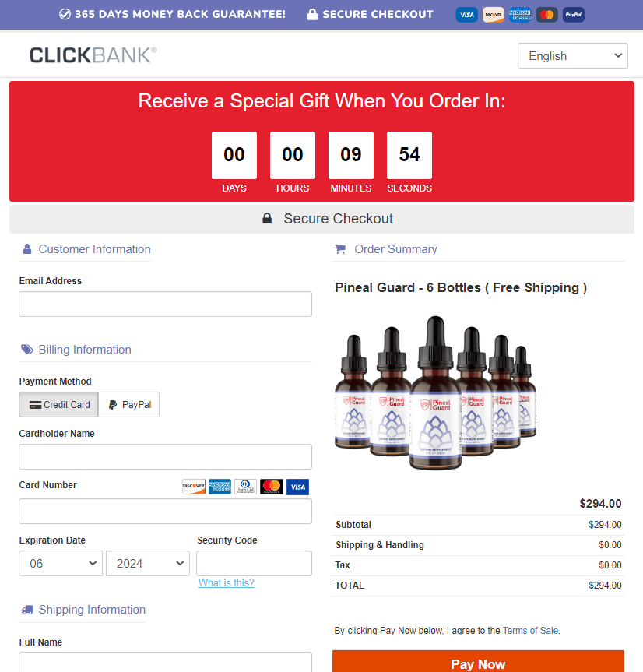
Task: Open the Terms of Sale link
Action: pyautogui.click(x=530, y=631)
